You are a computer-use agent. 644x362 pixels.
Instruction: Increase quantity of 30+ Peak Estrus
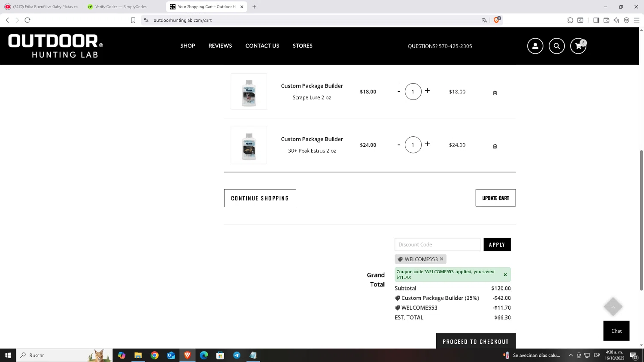[x=427, y=144]
